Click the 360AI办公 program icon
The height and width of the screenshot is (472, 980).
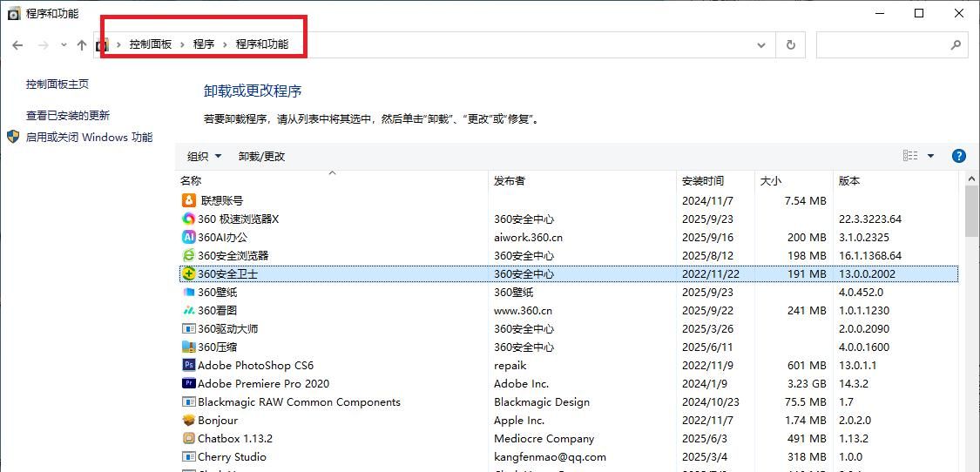coord(189,237)
